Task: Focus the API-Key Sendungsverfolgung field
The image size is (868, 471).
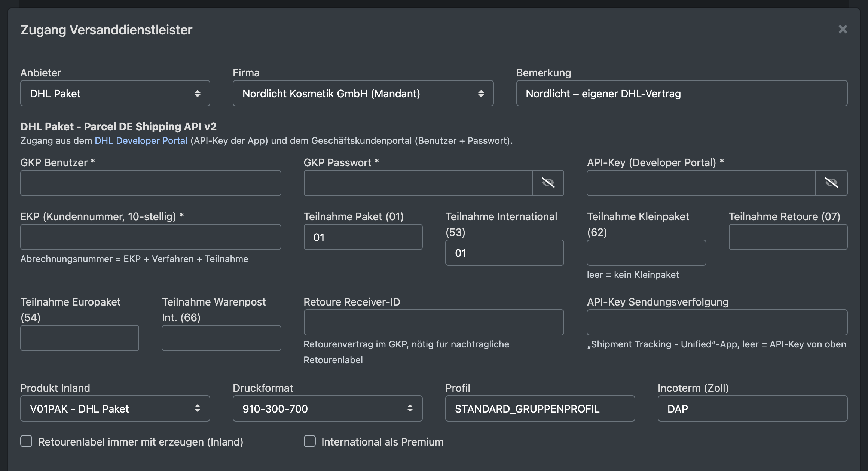Action: click(717, 322)
